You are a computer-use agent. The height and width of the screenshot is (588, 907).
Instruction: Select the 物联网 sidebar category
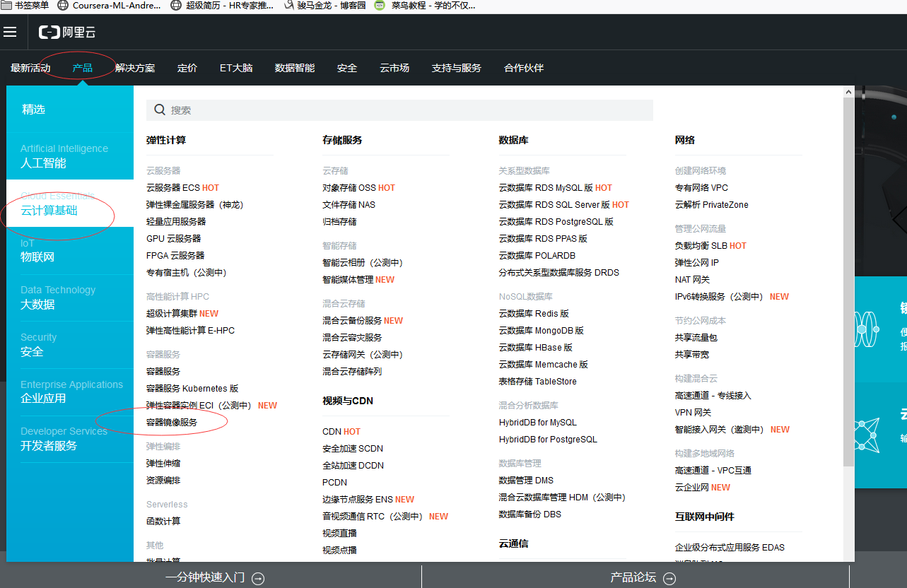coord(70,250)
